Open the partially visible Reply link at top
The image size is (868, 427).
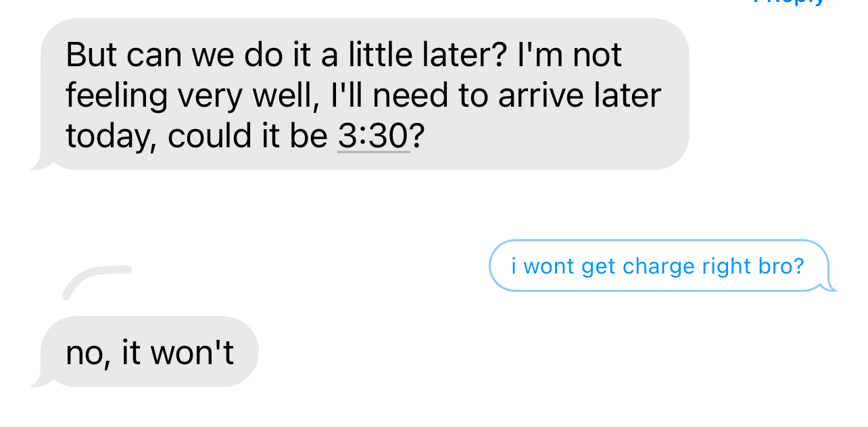pyautogui.click(x=789, y=3)
